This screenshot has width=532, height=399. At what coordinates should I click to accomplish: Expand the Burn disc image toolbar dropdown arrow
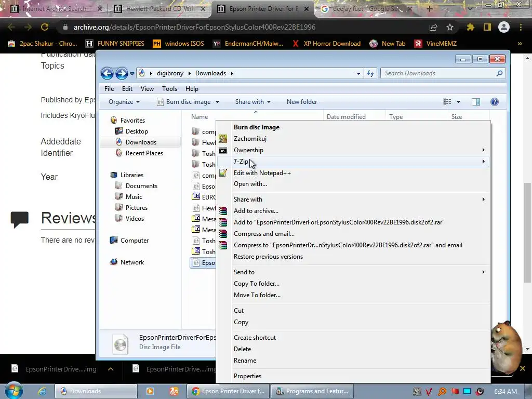click(218, 102)
